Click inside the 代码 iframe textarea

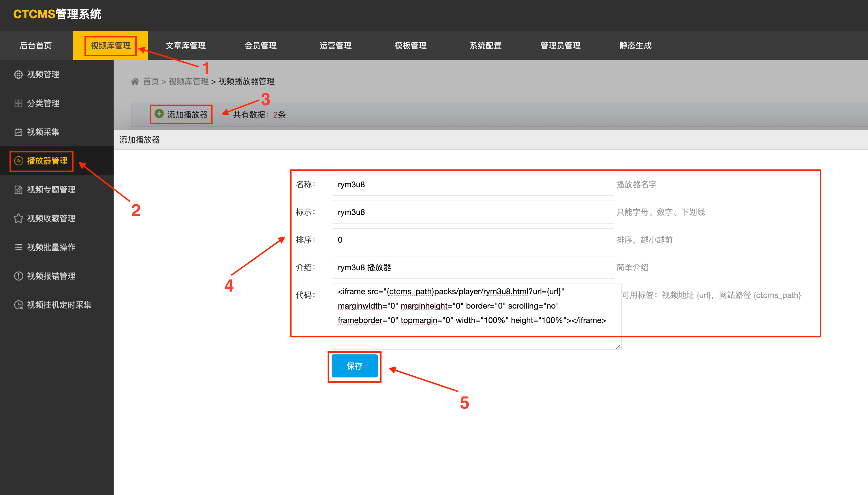point(476,316)
